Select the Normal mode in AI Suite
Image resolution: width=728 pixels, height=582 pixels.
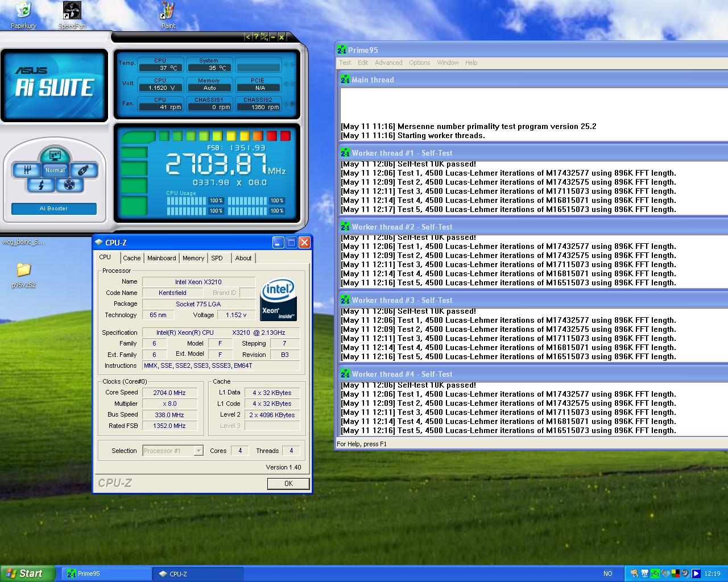55,170
